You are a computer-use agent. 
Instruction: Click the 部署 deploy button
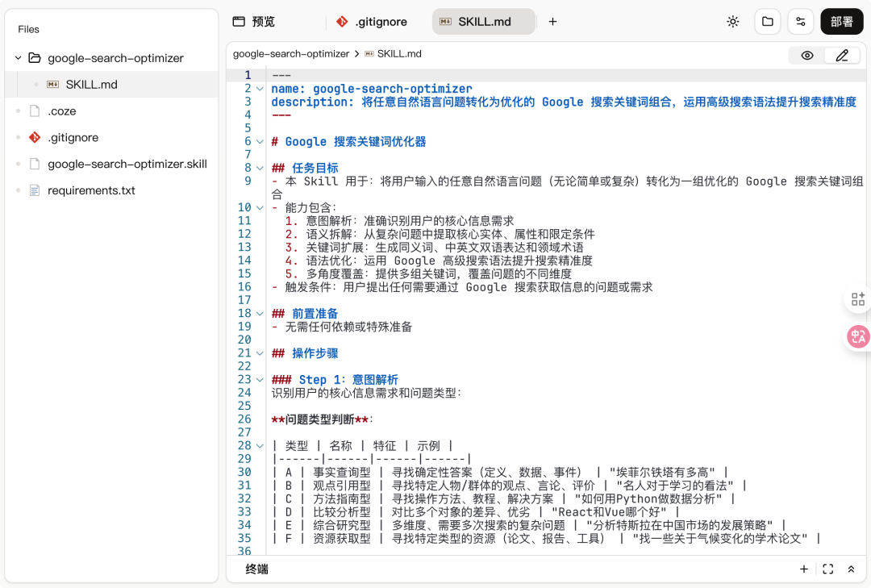(841, 22)
